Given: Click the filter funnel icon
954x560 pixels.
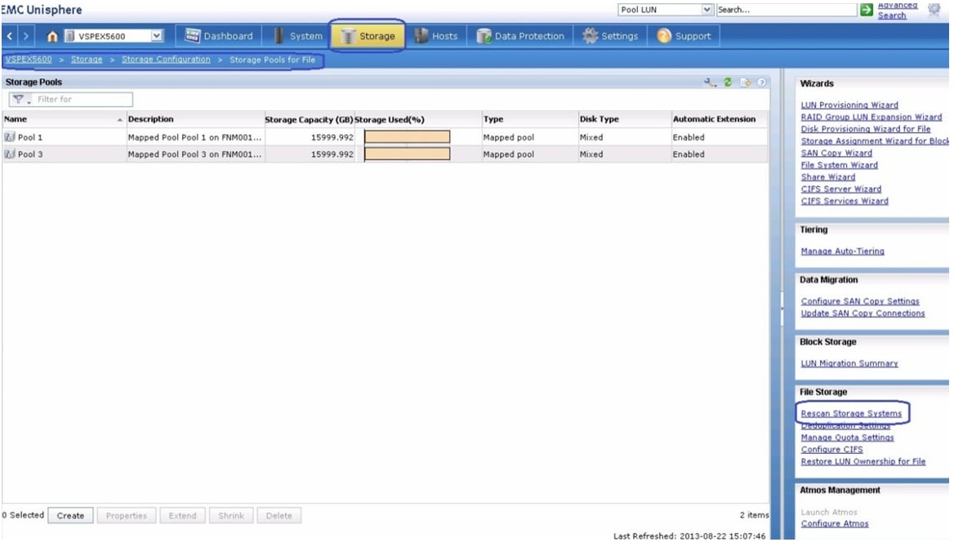Looking at the screenshot, I should click(19, 100).
